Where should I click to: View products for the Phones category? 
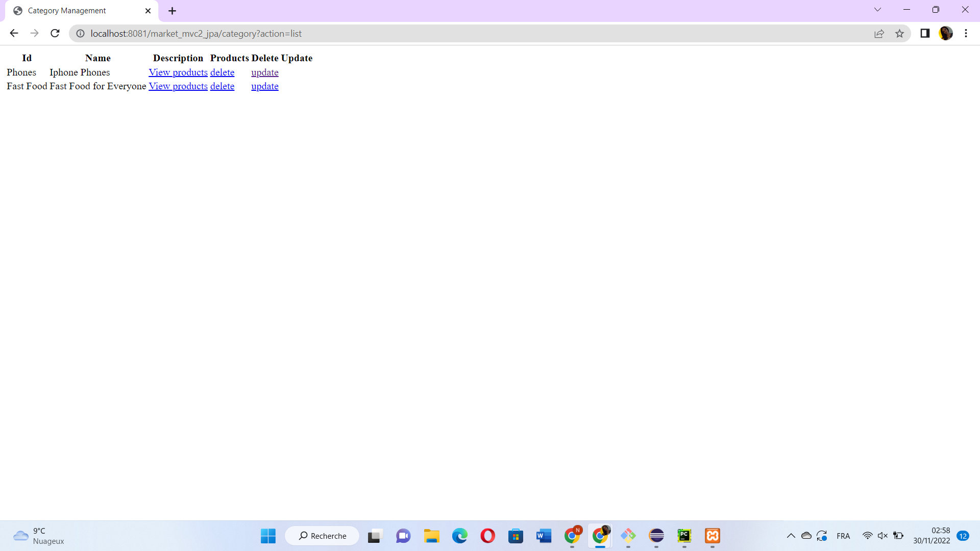178,72
